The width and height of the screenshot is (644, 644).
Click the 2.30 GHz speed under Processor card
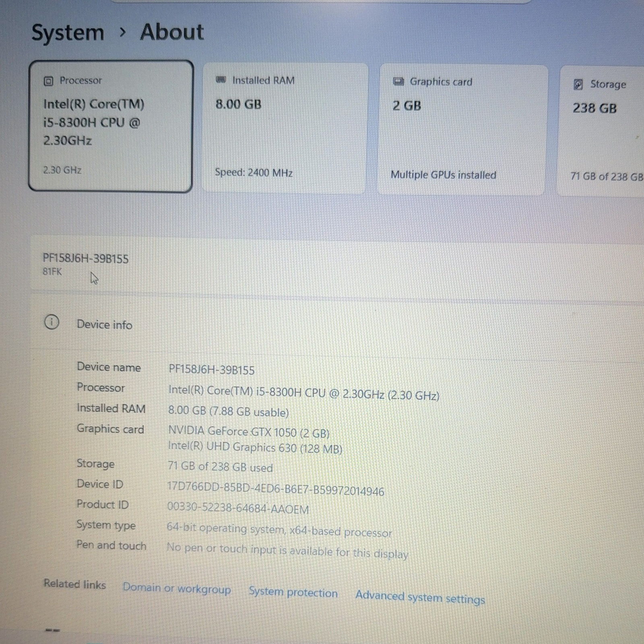coord(62,170)
